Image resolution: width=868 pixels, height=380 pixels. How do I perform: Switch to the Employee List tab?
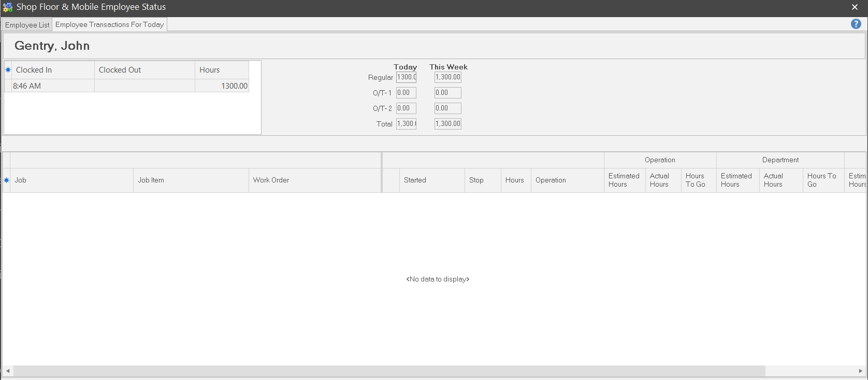tap(27, 25)
